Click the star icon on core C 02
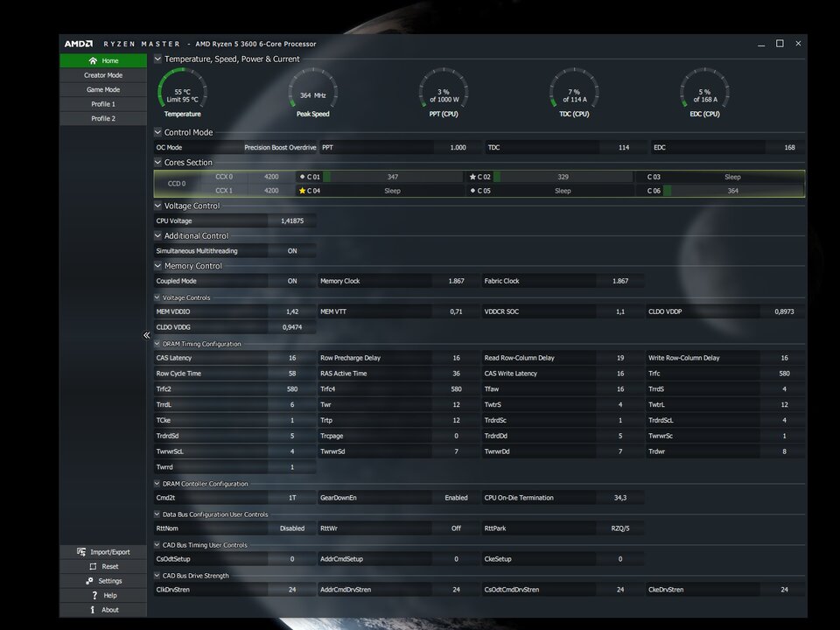Viewport: 840px width, 630px height. pyautogui.click(x=472, y=177)
